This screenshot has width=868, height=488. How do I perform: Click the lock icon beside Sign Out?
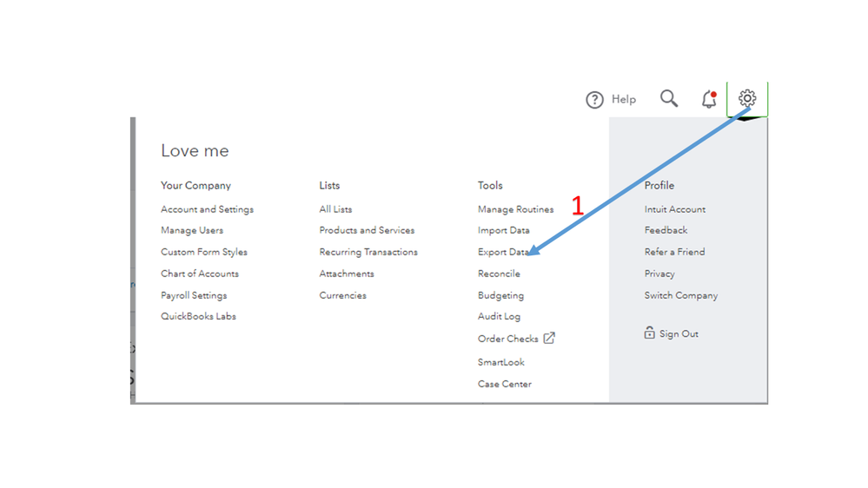click(649, 333)
